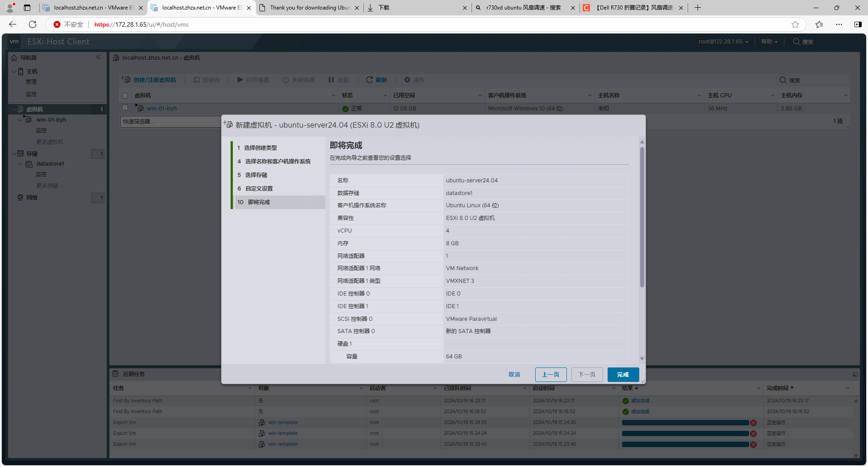The width and height of the screenshot is (868, 467).
Task: Click the cancel icon on first Export Vm task
Action: [x=753, y=423]
